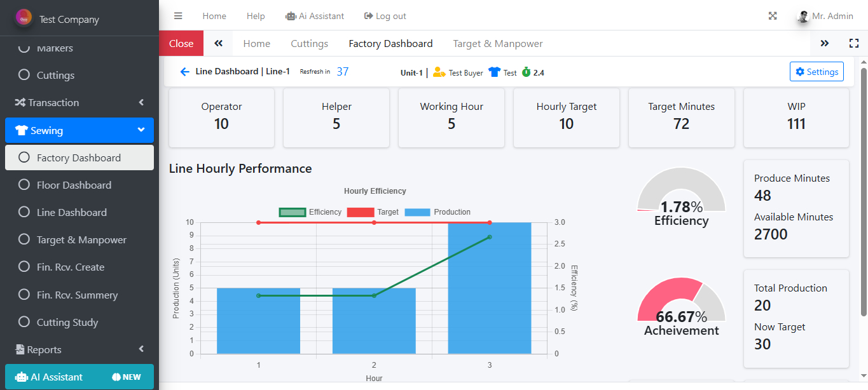868x390 pixels.
Task: Open Fin. Rcv. Create in the sidebar
Action: 79,267
